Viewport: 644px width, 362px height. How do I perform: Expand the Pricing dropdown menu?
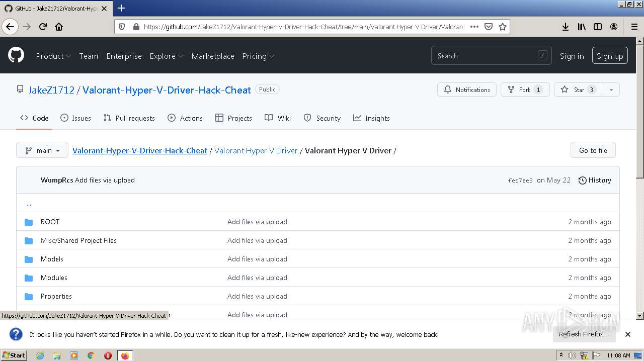tap(258, 56)
